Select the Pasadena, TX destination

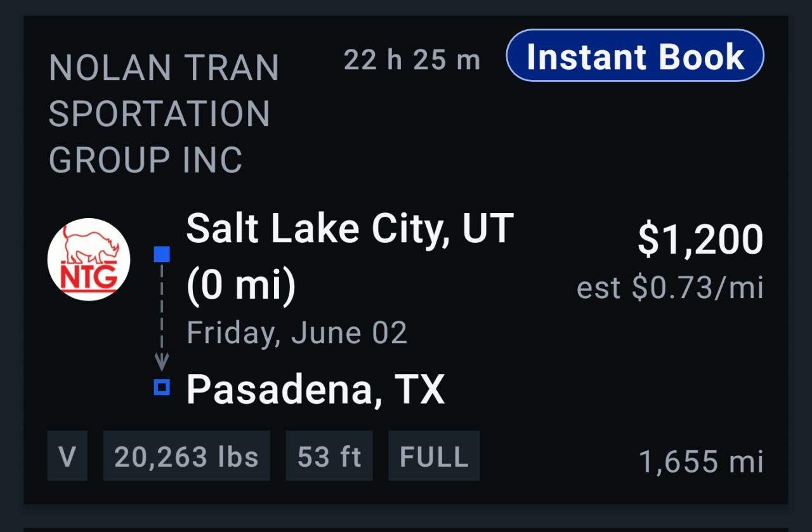315,389
